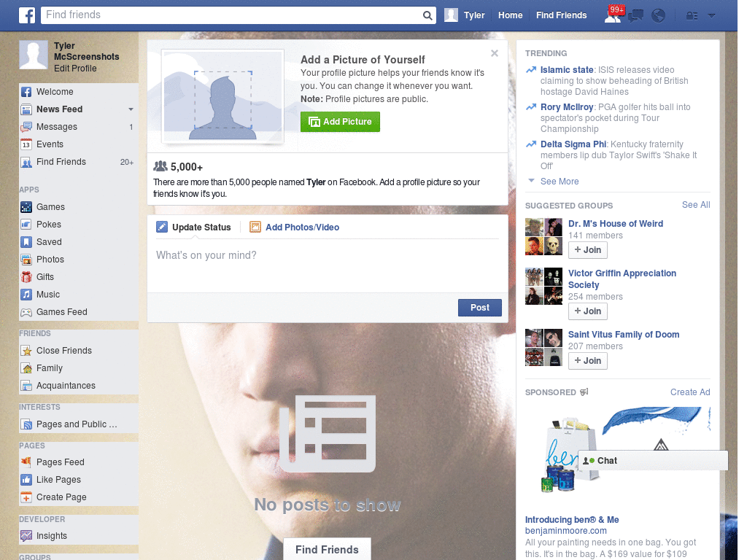Open the Chat bar
747x560 pixels.
[x=653, y=461]
